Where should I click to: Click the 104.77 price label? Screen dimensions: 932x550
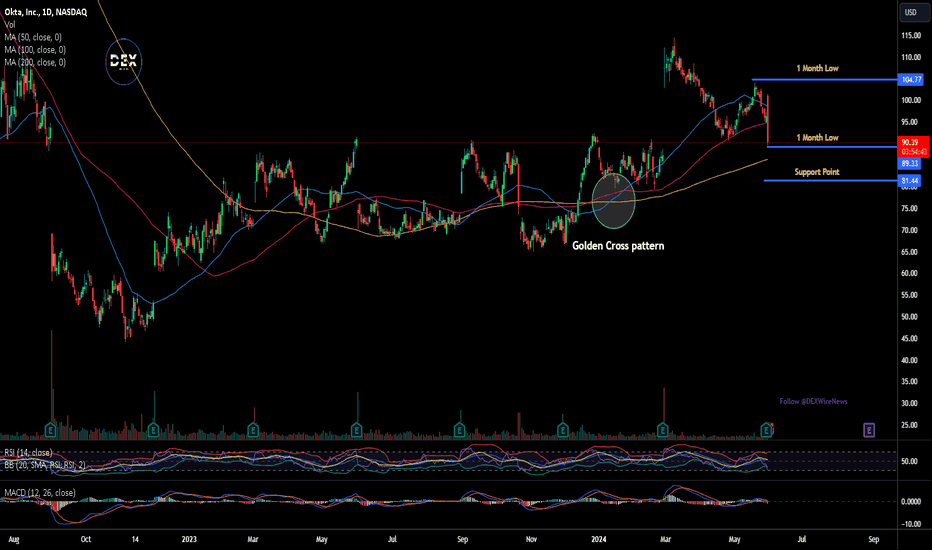[911, 80]
